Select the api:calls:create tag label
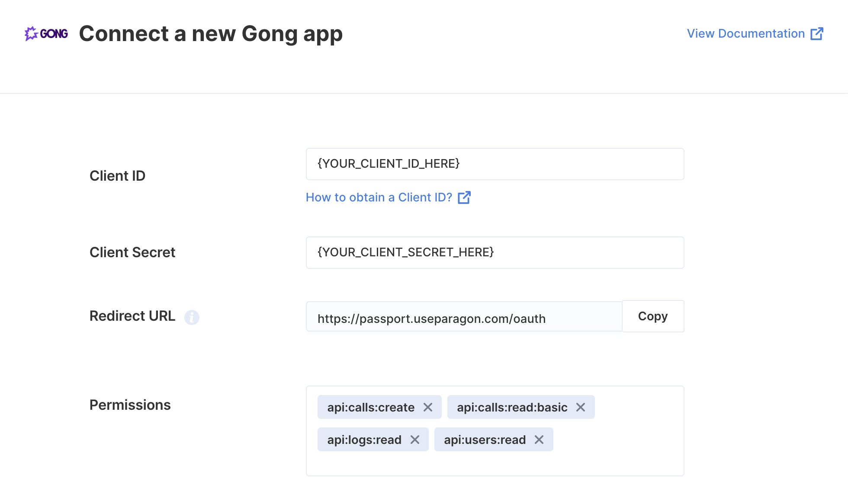 click(x=371, y=407)
